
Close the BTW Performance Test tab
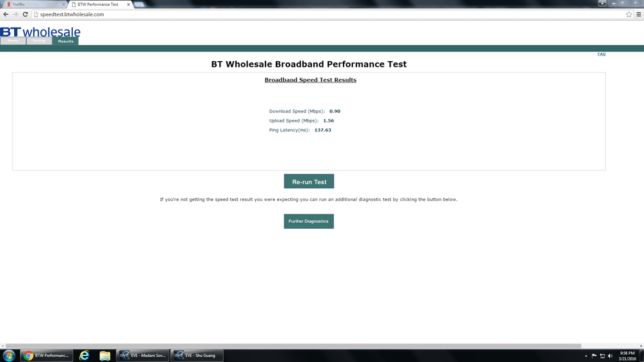[128, 5]
